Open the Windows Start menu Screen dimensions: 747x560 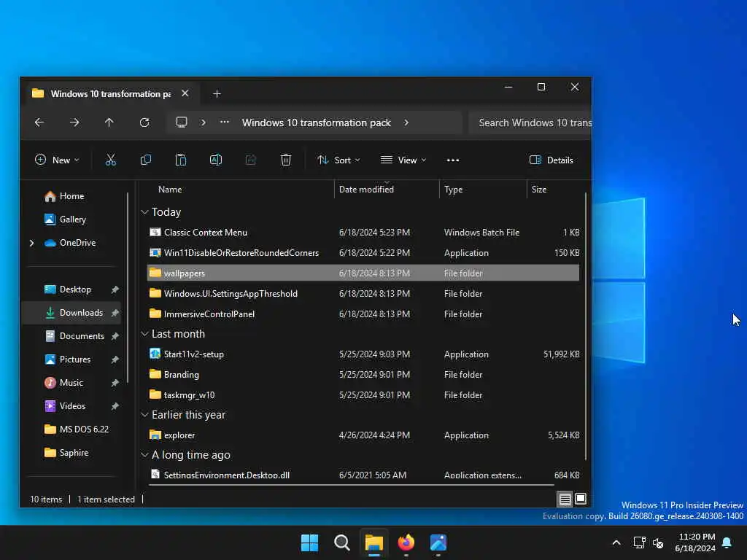(309, 542)
